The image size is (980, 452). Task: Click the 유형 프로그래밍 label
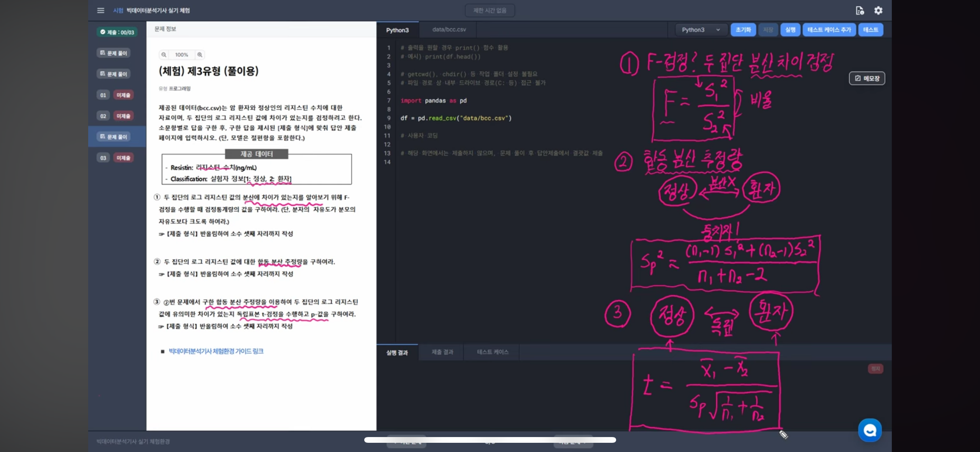[x=174, y=89]
